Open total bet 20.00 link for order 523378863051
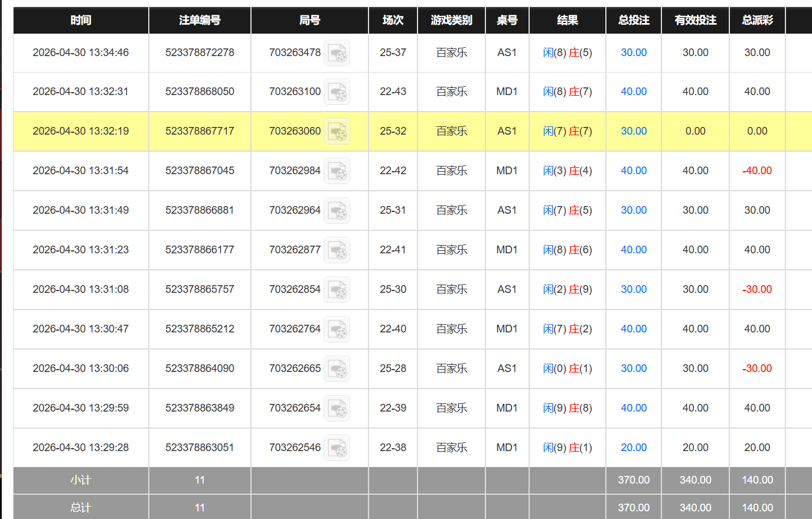 coord(634,448)
